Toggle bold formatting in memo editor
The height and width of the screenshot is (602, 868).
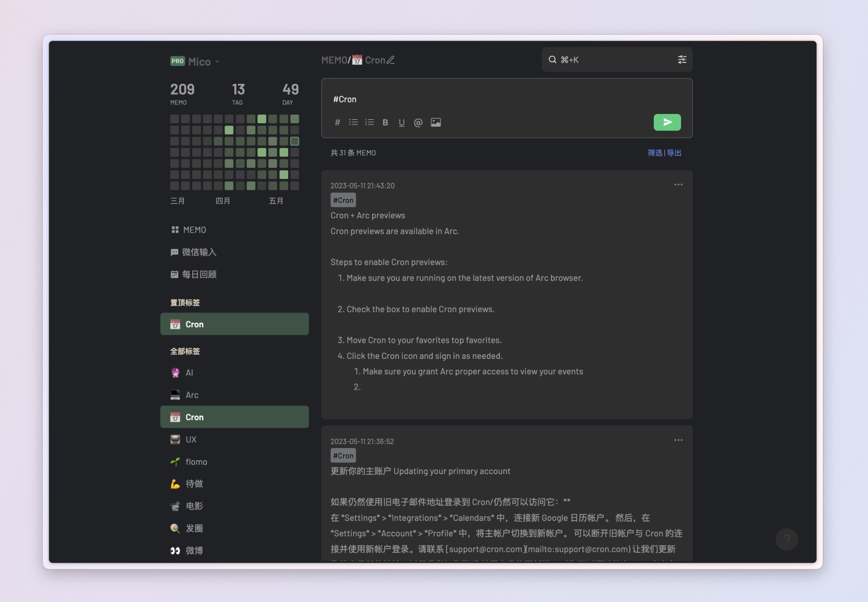[x=385, y=123]
